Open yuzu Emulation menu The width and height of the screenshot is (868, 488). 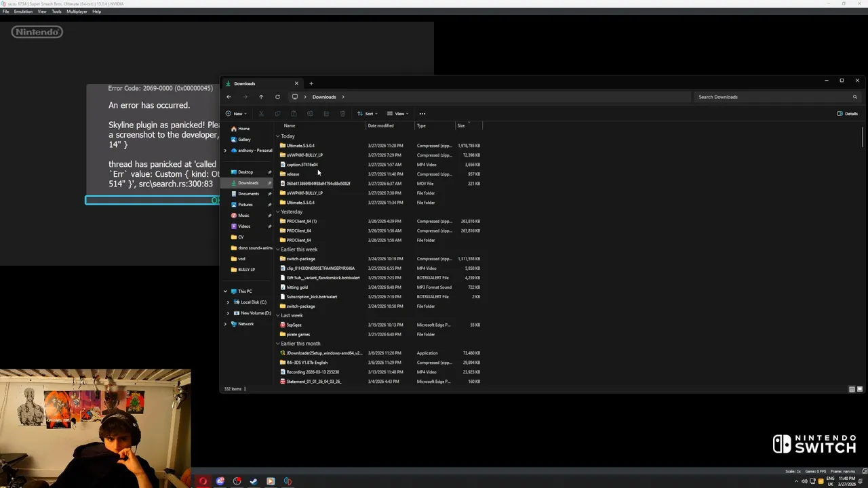pos(23,12)
